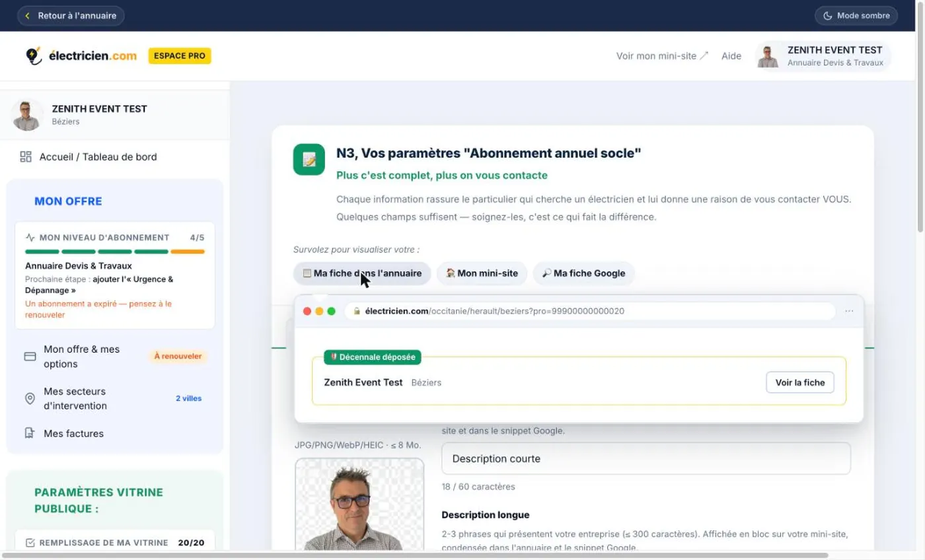Image resolution: width=925 pixels, height=560 pixels.
Task: Click the invoice icon beside Mes factures
Action: tap(29, 433)
